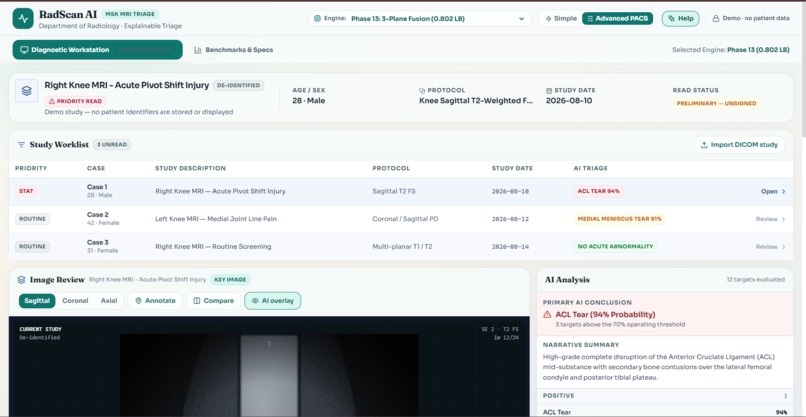
Task: Click the calendar icon next to STUDY DATE
Action: pos(549,90)
